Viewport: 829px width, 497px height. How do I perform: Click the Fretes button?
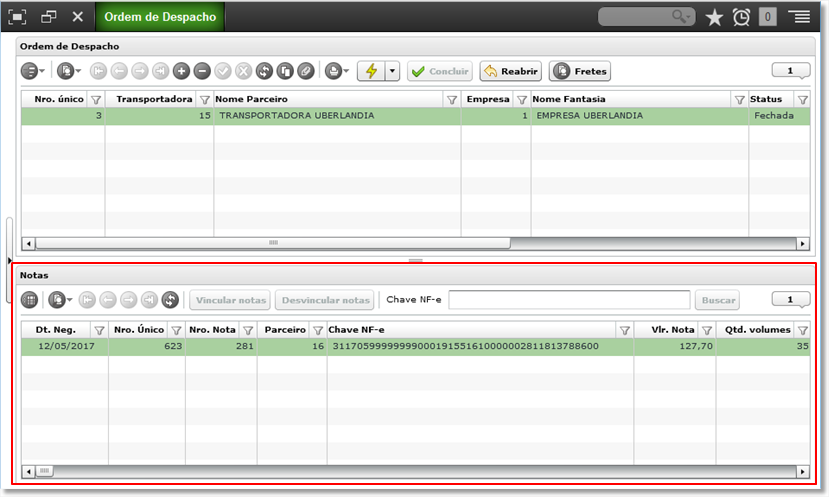tap(580, 71)
